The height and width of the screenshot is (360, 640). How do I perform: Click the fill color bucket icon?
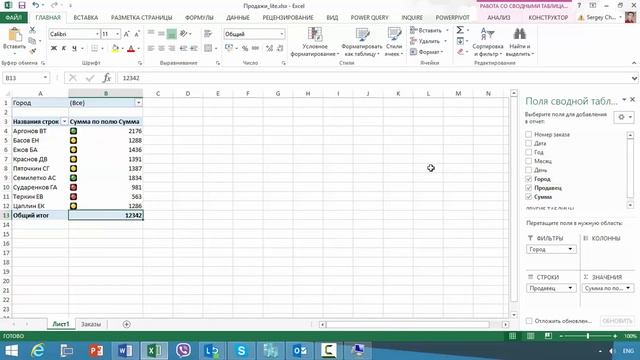(115, 49)
